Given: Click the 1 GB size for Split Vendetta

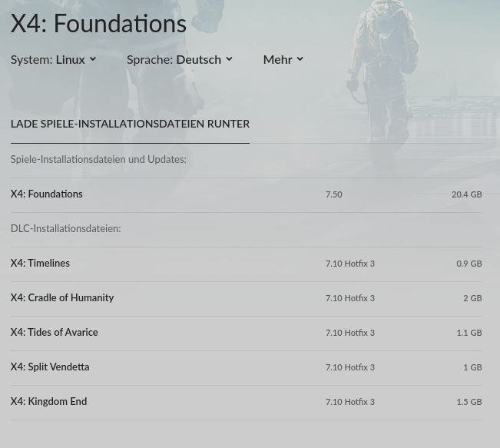Looking at the screenshot, I should point(472,367).
